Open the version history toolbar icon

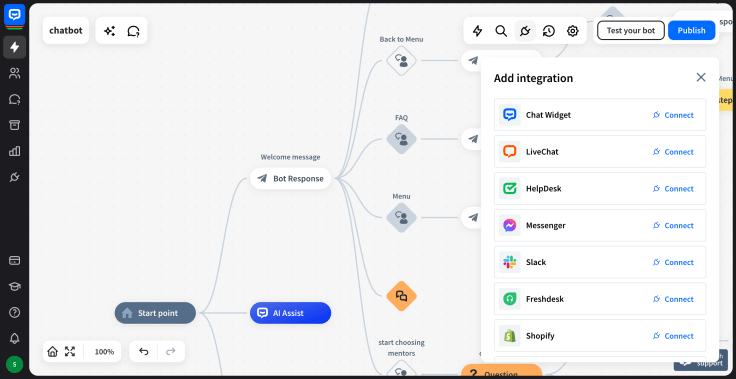click(549, 31)
